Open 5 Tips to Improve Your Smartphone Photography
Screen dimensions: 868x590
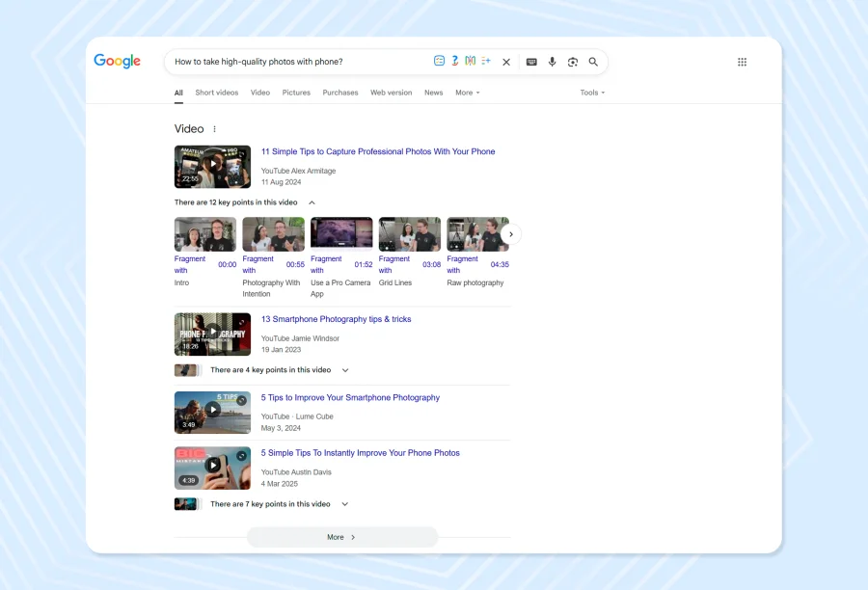350,398
